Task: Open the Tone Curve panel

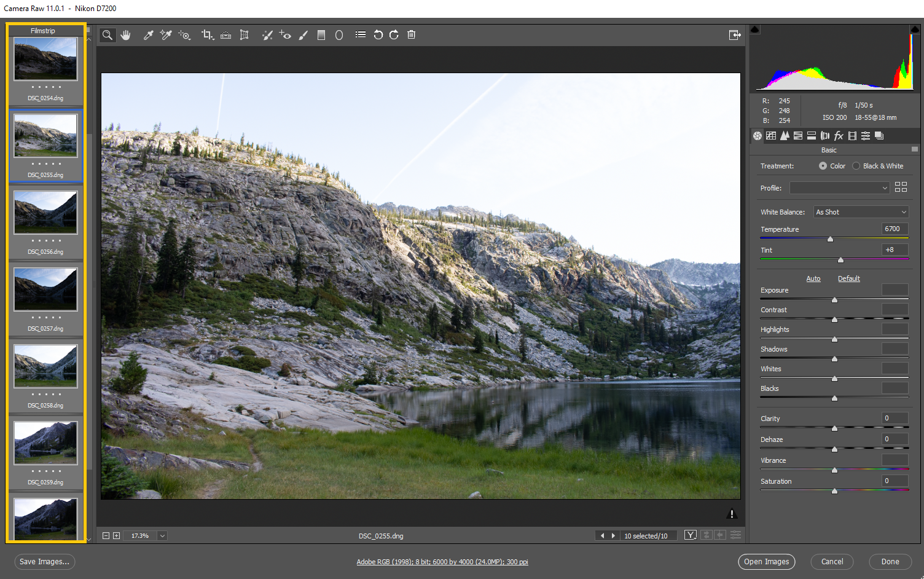Action: pyautogui.click(x=771, y=135)
